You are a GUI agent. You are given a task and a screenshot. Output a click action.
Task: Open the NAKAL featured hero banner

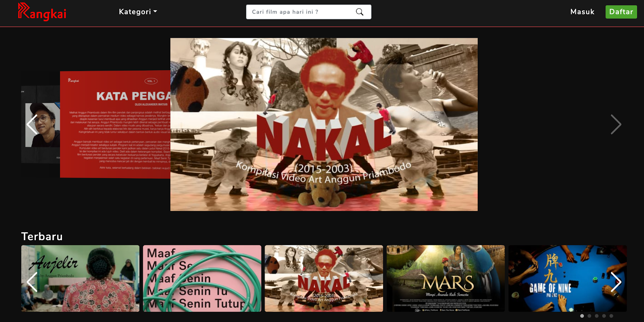point(324,124)
